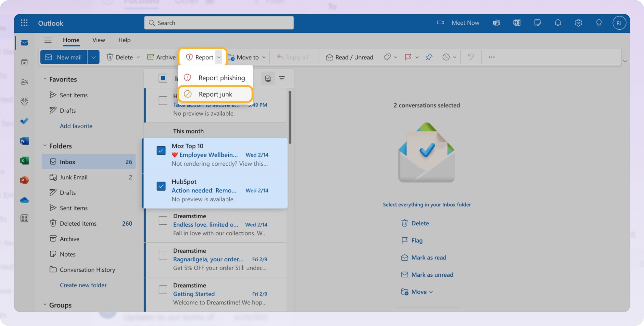The height and width of the screenshot is (326, 644).
Task: Uncheck the Moz Top 10 email checkbox
Action: tap(161, 150)
